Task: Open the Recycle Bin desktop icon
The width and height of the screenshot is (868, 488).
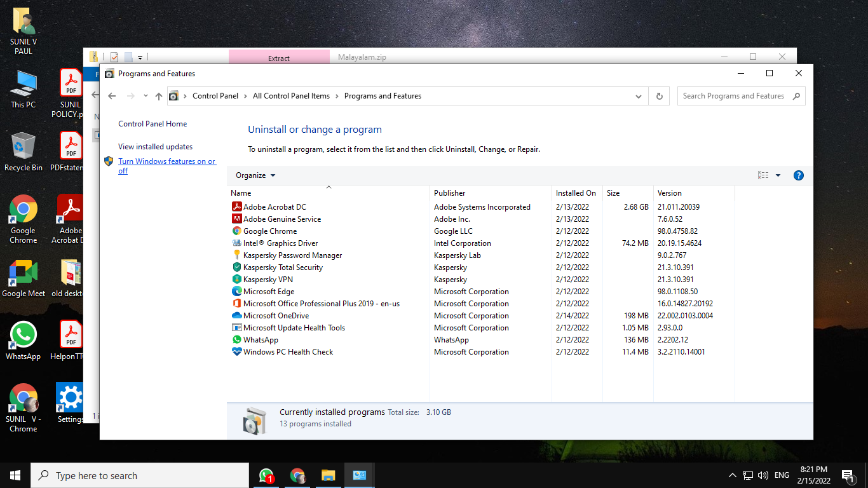Action: [x=24, y=152]
